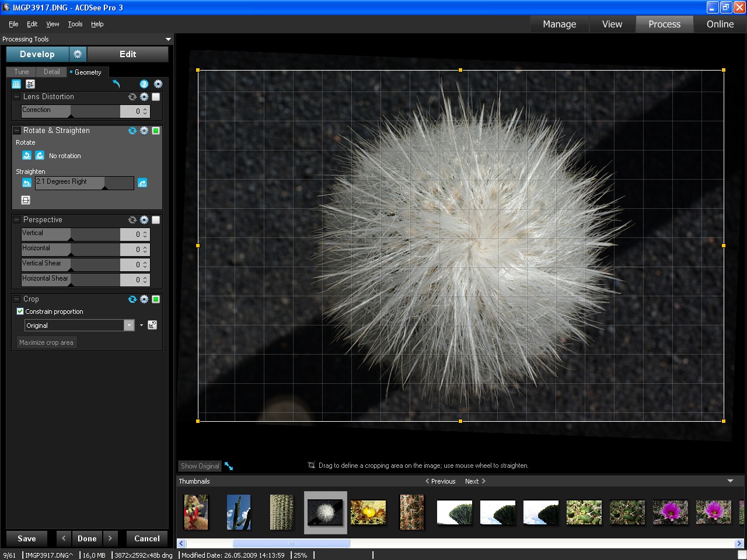Click the undo arrow icon above Lens Distortion
This screenshot has height=560, width=747.
click(116, 84)
